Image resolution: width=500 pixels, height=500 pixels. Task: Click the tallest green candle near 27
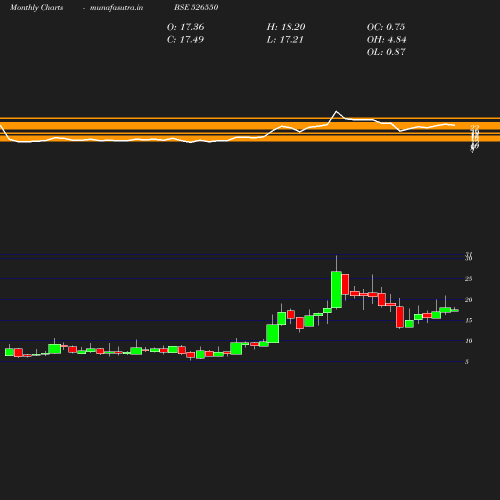[x=336, y=289]
